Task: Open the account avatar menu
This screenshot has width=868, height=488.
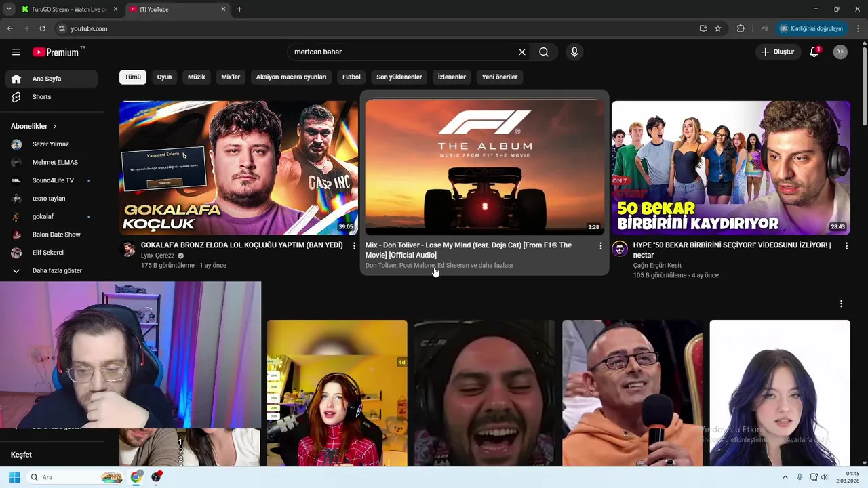Action: 840,52
